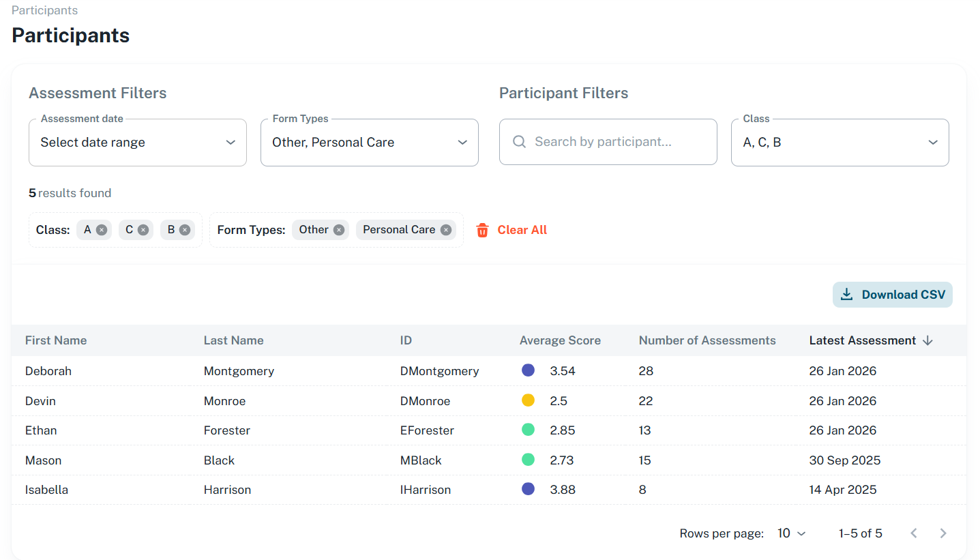Open the Participants breadcrumb link

(44, 10)
